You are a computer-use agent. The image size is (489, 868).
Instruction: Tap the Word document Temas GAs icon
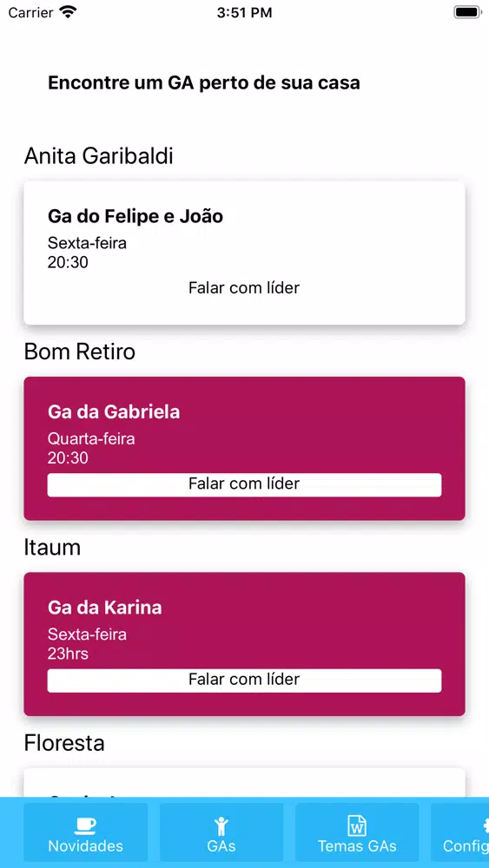357,825
